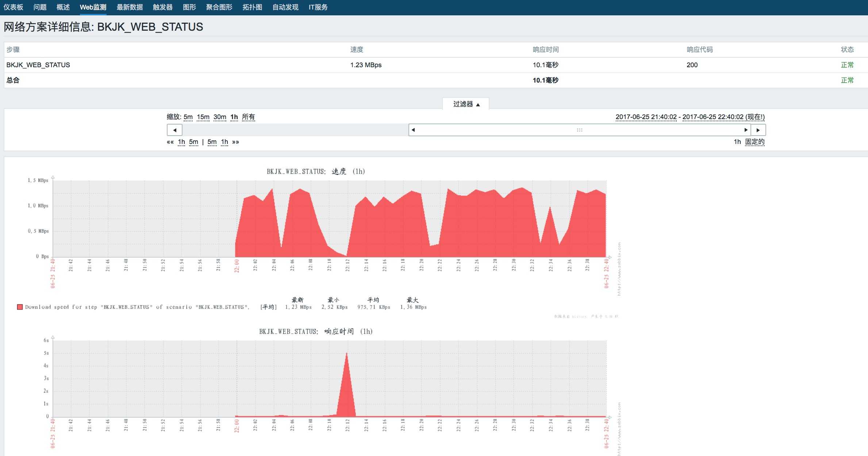Set zoom to 5m
Image resolution: width=868 pixels, height=456 pixels.
pyautogui.click(x=188, y=117)
